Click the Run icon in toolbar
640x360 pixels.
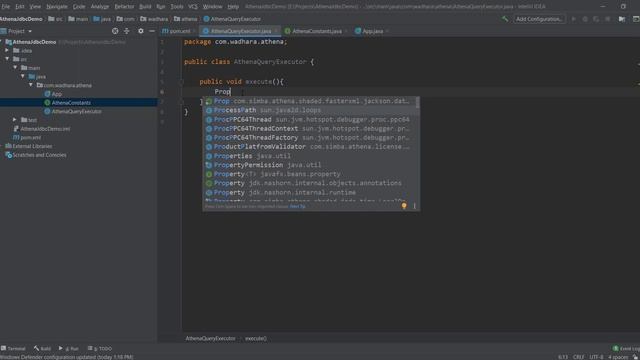click(x=573, y=19)
